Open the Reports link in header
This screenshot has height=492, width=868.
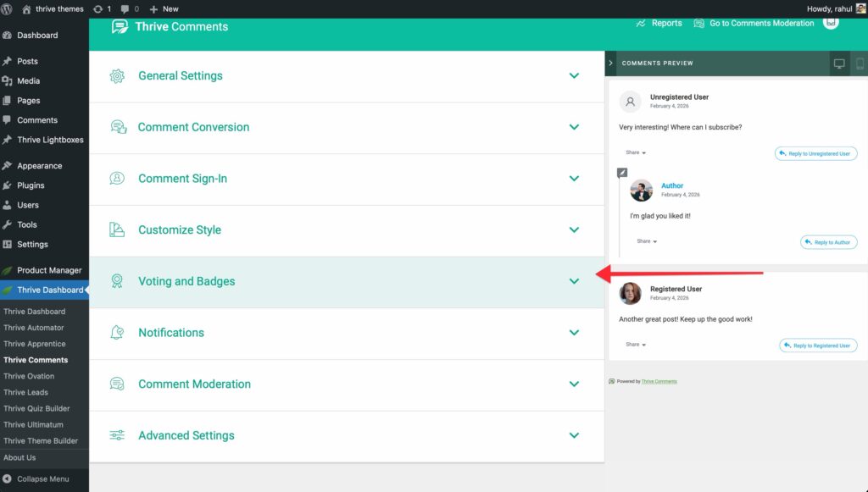659,24
